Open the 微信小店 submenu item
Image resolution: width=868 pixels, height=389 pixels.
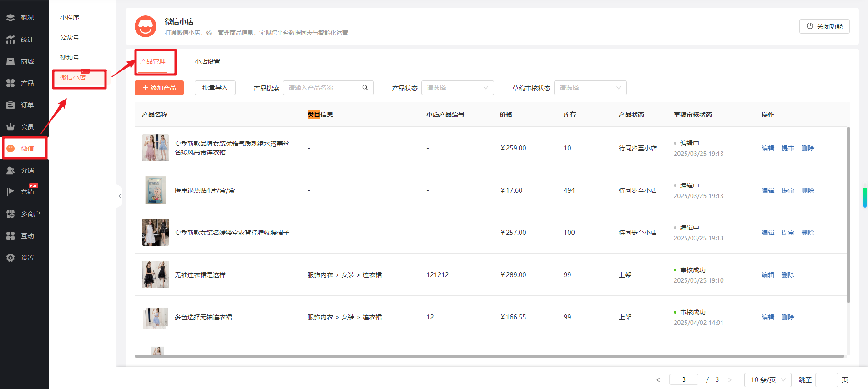click(x=73, y=77)
